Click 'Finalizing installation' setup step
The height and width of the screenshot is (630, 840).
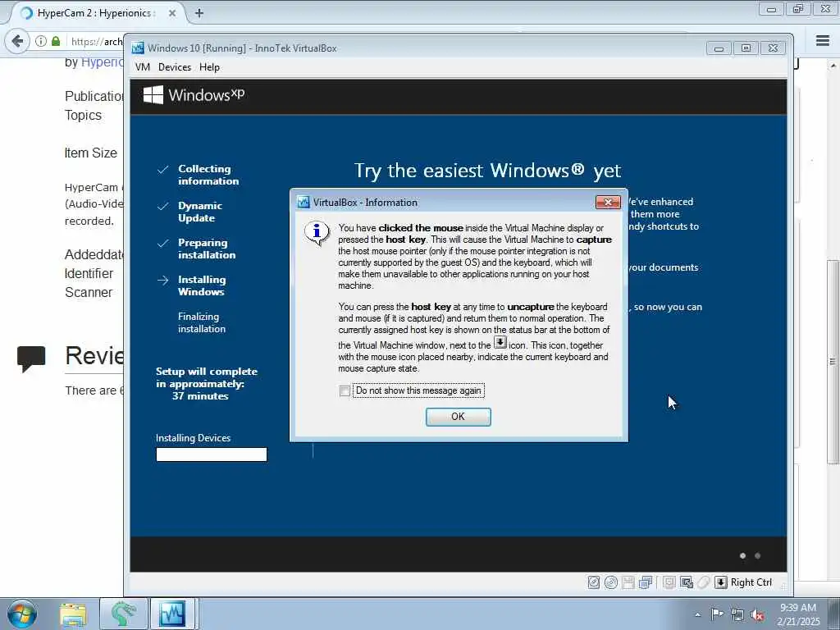click(x=202, y=322)
